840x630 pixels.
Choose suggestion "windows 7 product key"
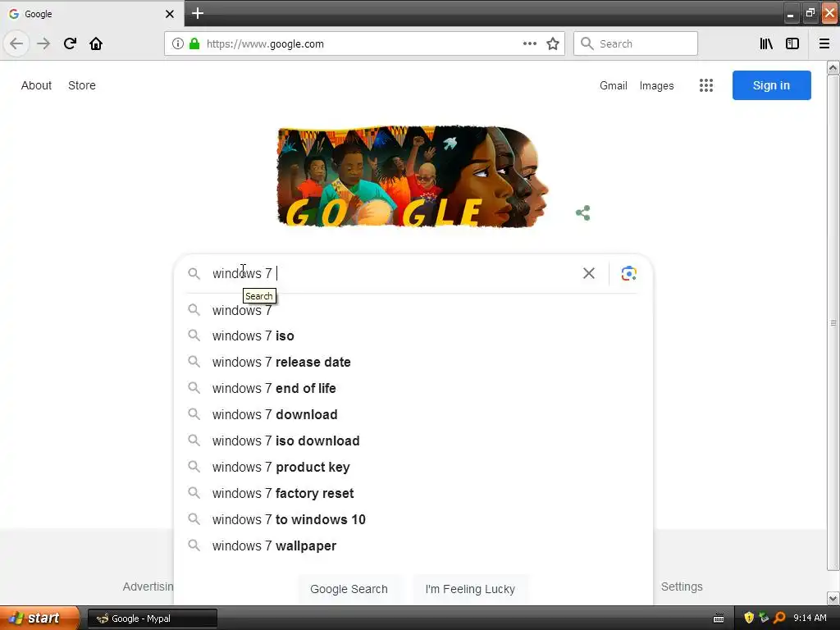tap(413, 467)
